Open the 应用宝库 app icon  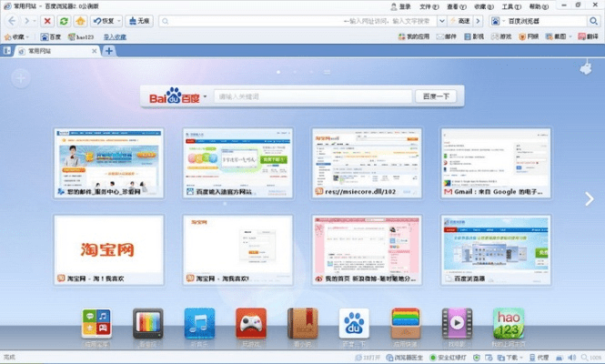pos(96,323)
